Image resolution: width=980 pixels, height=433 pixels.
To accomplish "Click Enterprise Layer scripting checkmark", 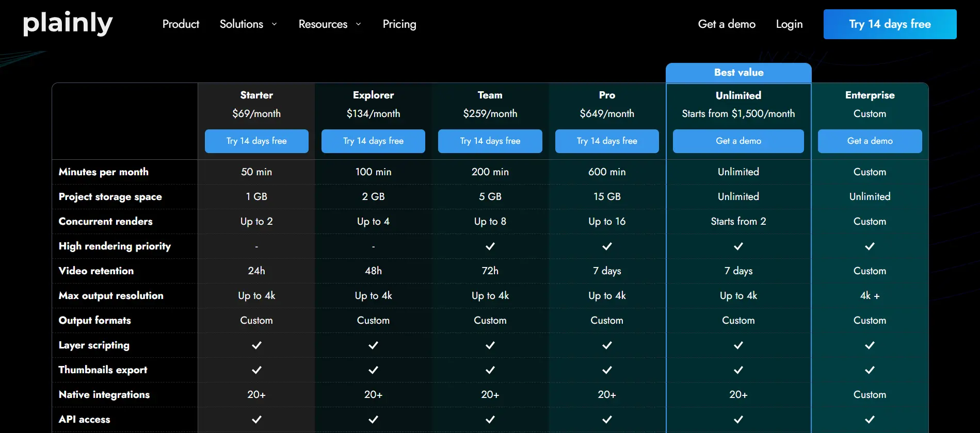I will (x=870, y=345).
